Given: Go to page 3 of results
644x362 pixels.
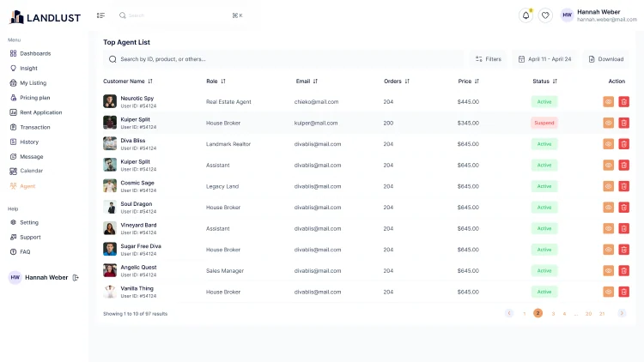Looking at the screenshot, I should [553, 314].
